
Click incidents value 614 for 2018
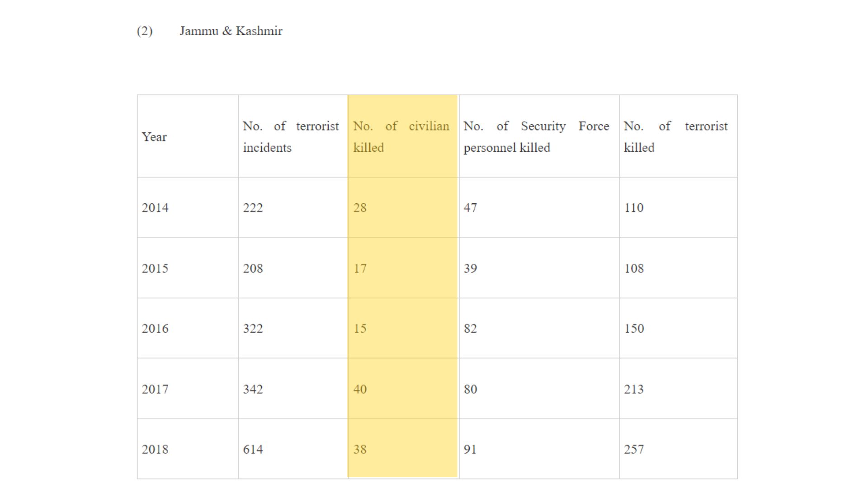click(253, 450)
